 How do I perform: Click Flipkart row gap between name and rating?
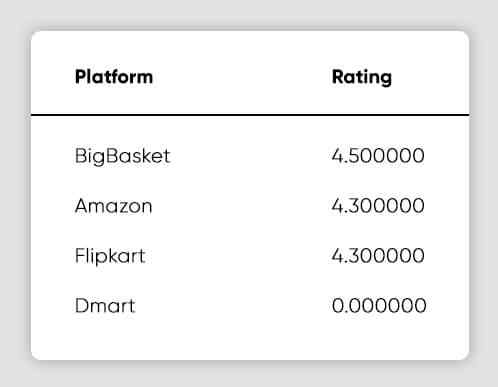[x=238, y=256]
